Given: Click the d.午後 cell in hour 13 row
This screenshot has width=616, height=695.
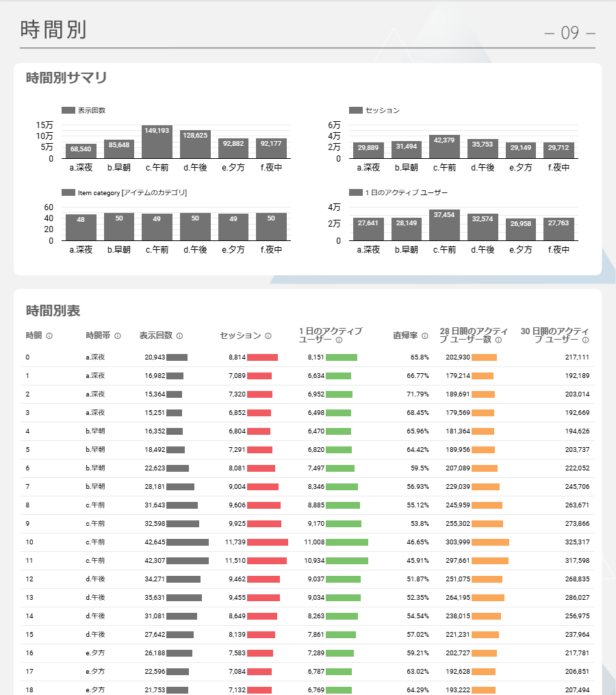Looking at the screenshot, I should coord(95,598).
